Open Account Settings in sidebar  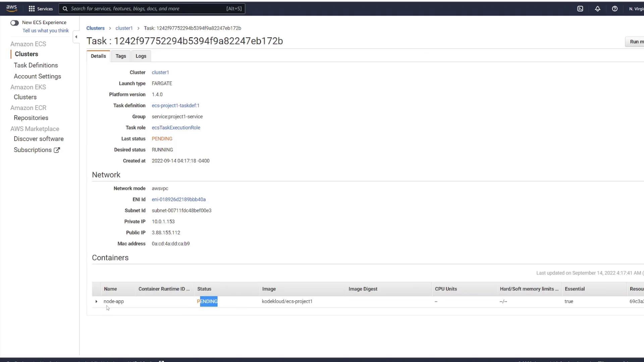[37, 76]
